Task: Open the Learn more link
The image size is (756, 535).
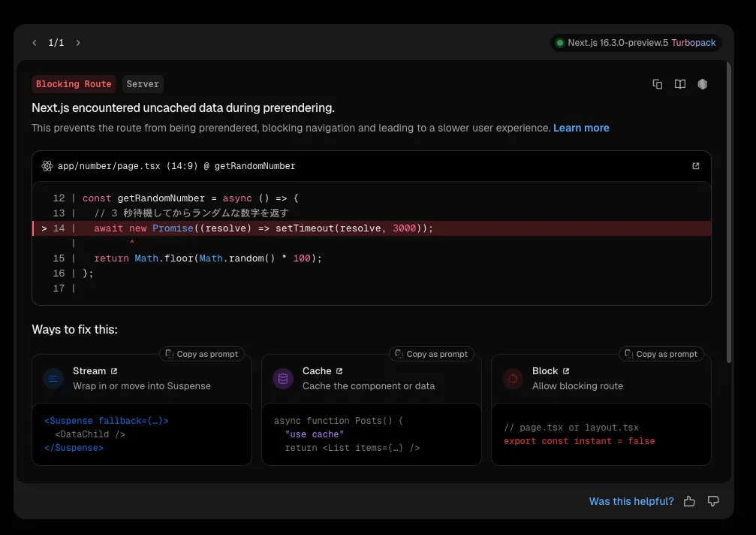Action: 581,128
